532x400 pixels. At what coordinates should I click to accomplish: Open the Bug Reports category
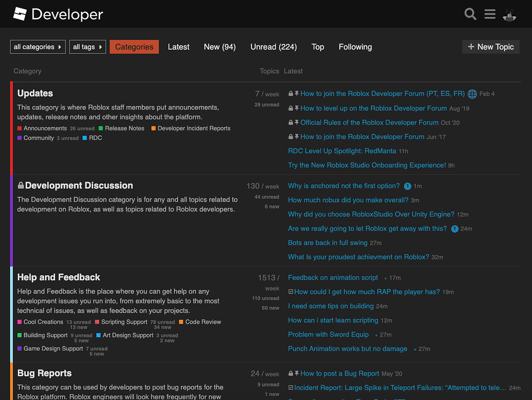click(x=44, y=373)
